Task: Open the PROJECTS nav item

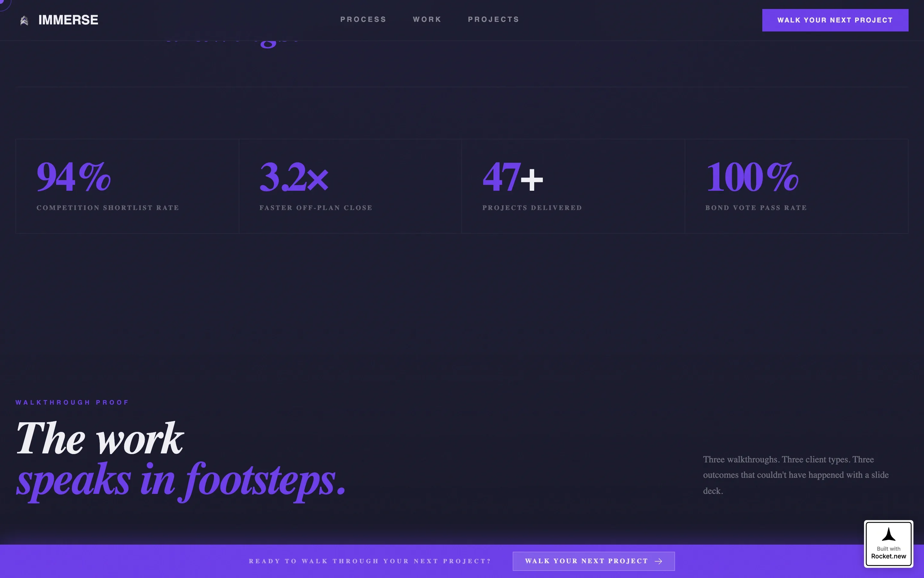Action: tap(493, 20)
